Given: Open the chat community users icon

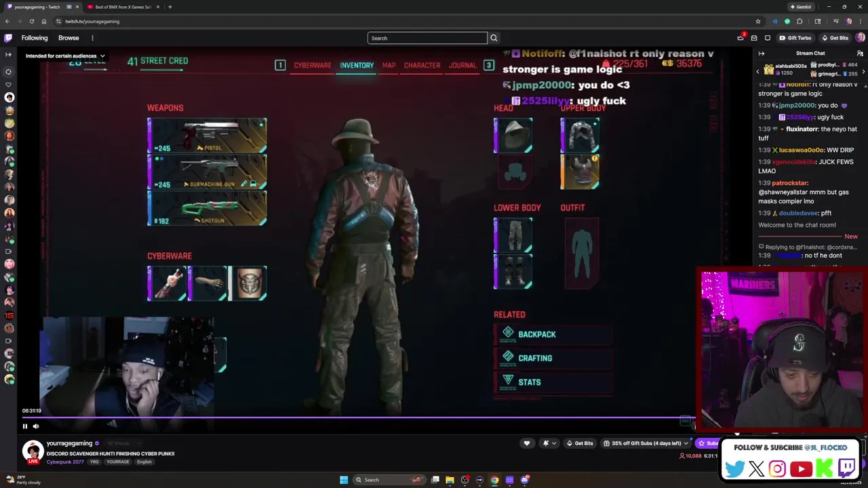Looking at the screenshot, I should [x=860, y=53].
